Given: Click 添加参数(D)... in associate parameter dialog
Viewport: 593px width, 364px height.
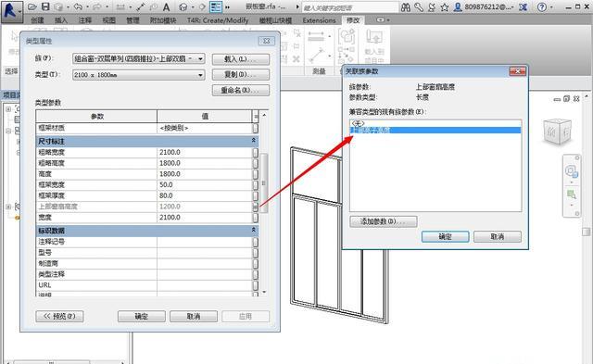Looking at the screenshot, I should (x=384, y=221).
